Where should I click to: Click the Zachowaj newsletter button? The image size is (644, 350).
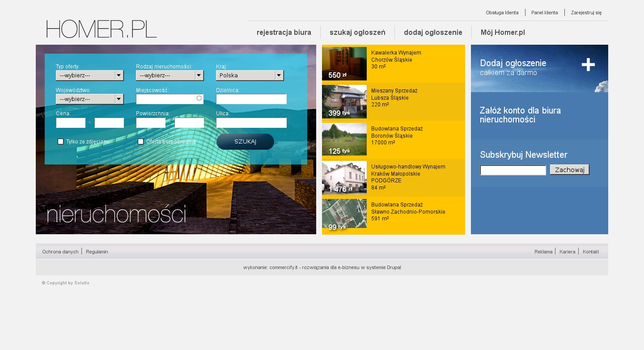(x=569, y=170)
